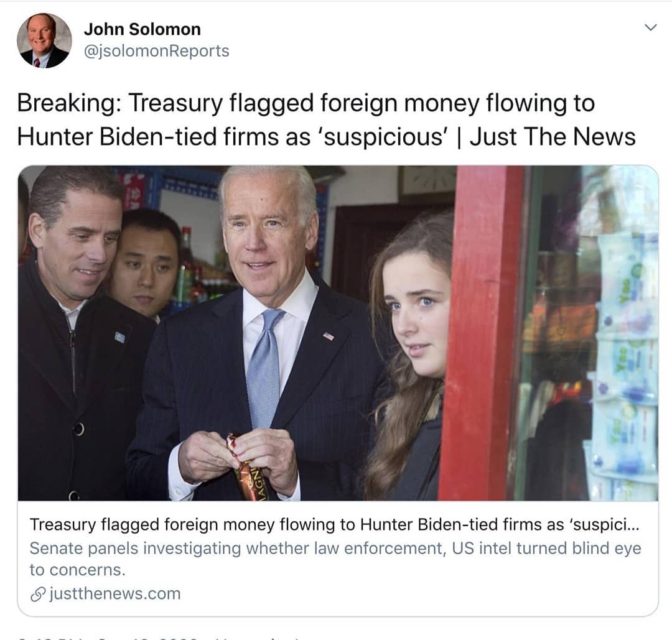672x640 pixels.
Task: Click the chain link icon beside justthenews.com
Action: pos(38,594)
